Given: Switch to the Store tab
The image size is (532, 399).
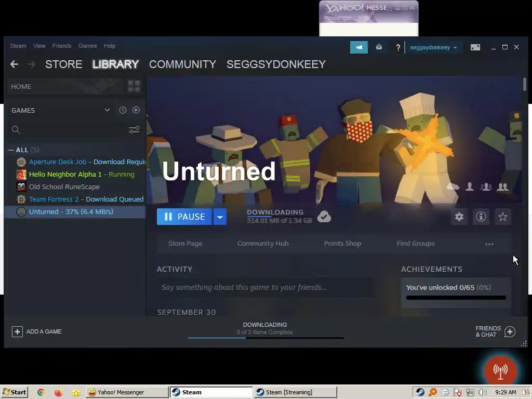Looking at the screenshot, I should (64, 64).
